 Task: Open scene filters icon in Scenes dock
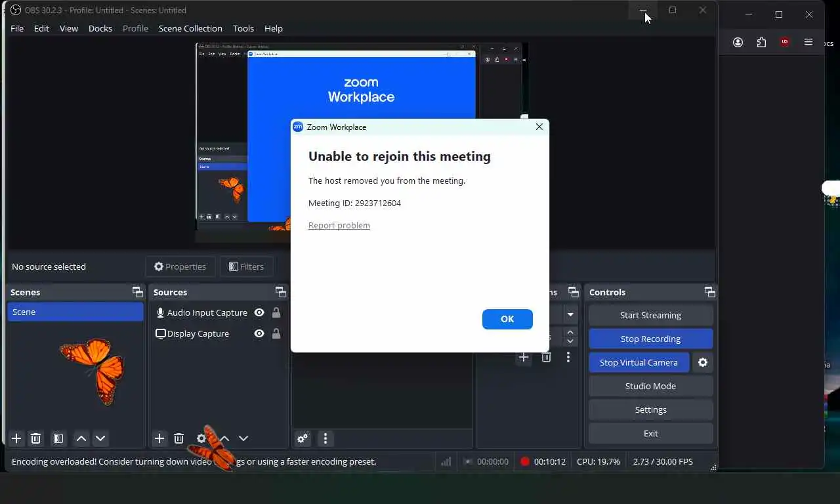(x=58, y=438)
